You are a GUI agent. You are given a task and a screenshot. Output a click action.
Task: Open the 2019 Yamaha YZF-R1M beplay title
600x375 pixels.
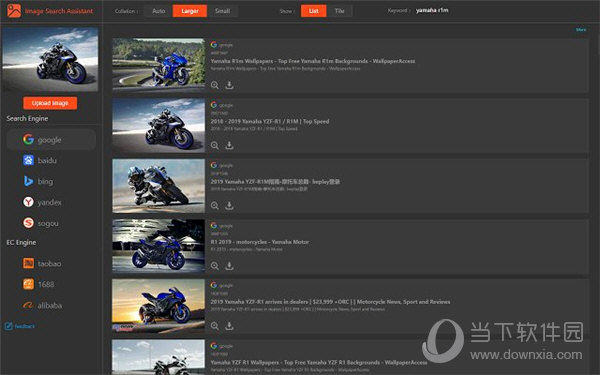pos(275,181)
